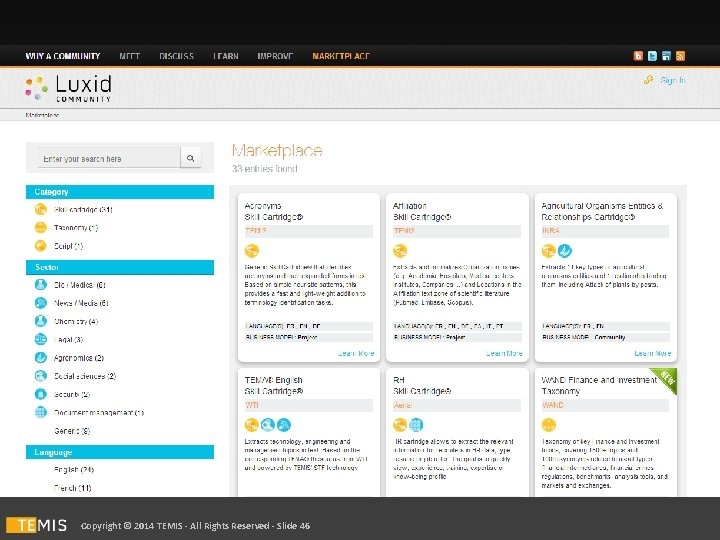
Task: Click the News / Media sector icon
Action: click(41, 303)
